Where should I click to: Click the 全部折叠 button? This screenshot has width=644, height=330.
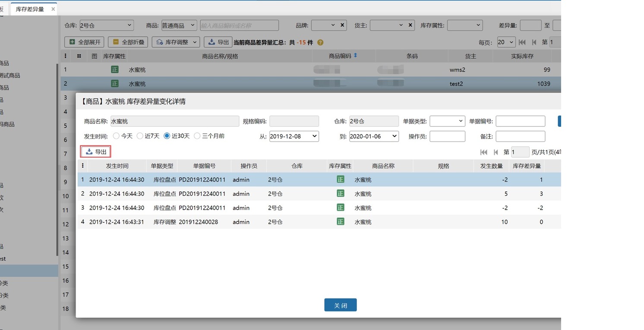coord(128,42)
